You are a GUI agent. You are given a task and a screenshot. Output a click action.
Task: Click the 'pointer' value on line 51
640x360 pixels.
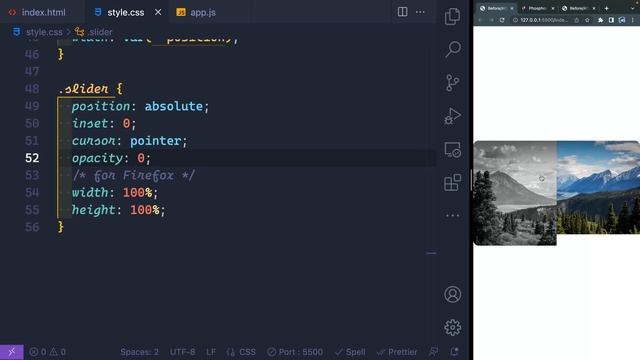point(156,141)
